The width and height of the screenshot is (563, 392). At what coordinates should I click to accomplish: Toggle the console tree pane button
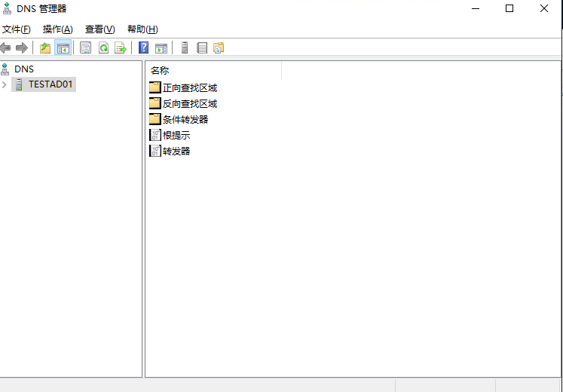[x=63, y=47]
